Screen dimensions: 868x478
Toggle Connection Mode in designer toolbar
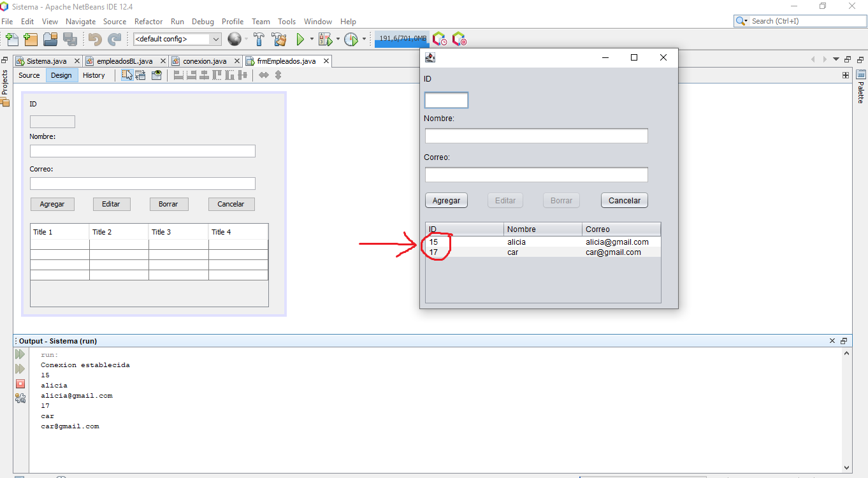pyautogui.click(x=140, y=75)
